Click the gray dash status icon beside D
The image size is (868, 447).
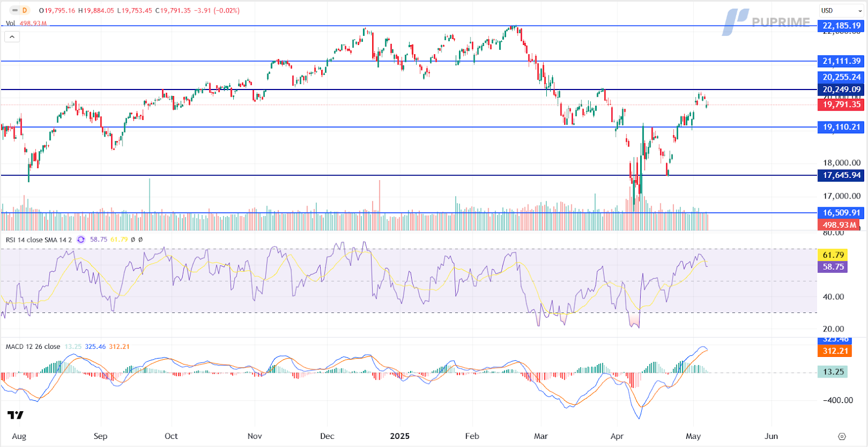pos(15,10)
